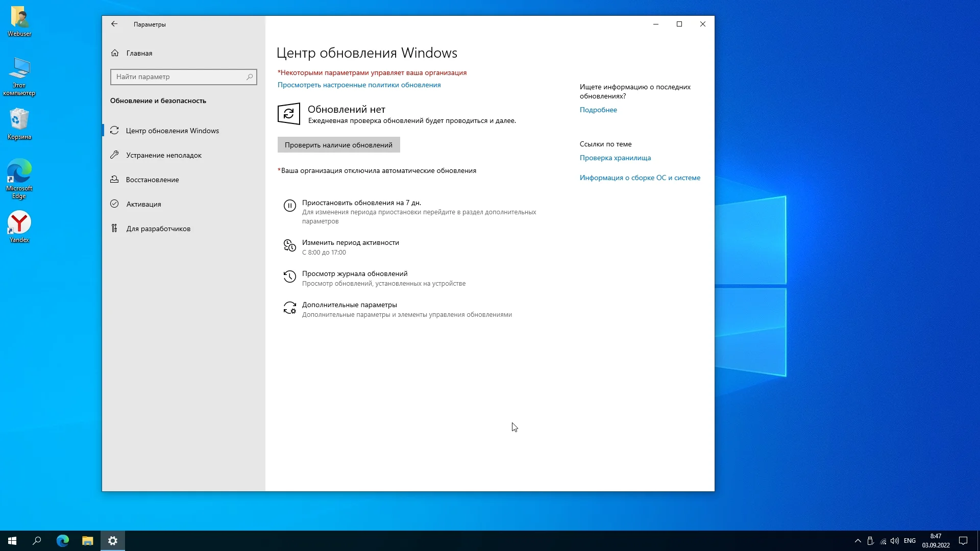This screenshot has width=980, height=551.
Task: Go to Главная home page
Action: pyautogui.click(x=139, y=53)
